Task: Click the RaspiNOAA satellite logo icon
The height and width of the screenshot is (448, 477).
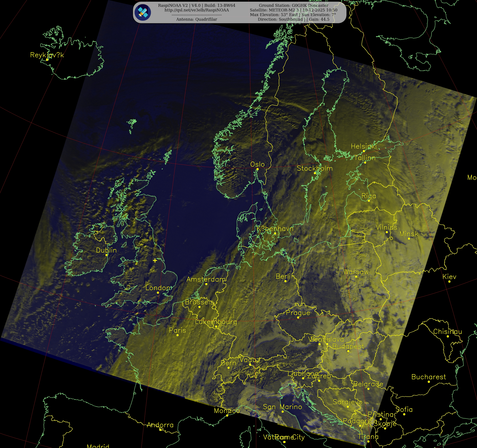Action: [143, 12]
